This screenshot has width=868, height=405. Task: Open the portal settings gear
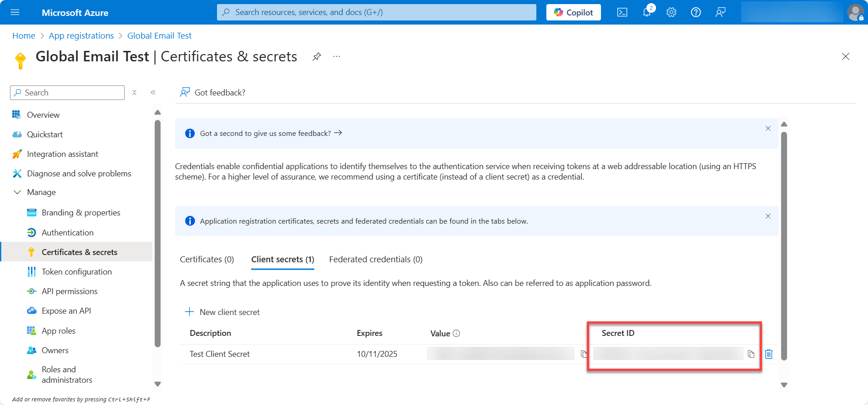671,12
